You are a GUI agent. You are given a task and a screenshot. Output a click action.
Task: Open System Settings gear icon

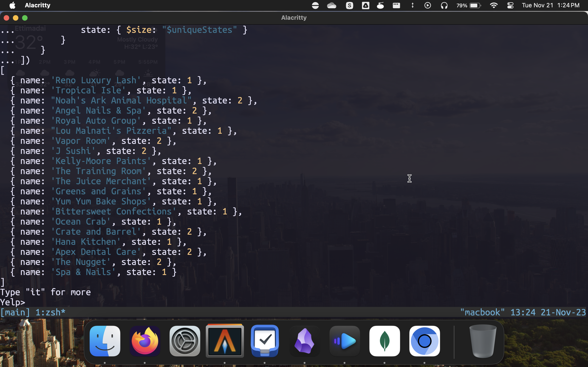tap(185, 341)
